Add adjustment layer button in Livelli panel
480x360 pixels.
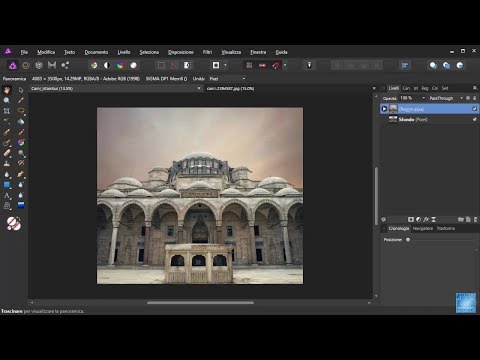418,219
